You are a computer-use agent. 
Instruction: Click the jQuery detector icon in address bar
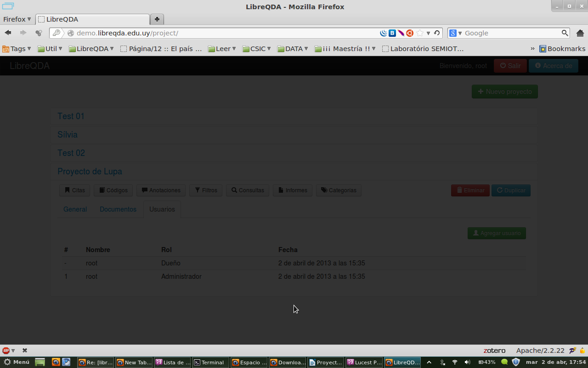pos(384,33)
